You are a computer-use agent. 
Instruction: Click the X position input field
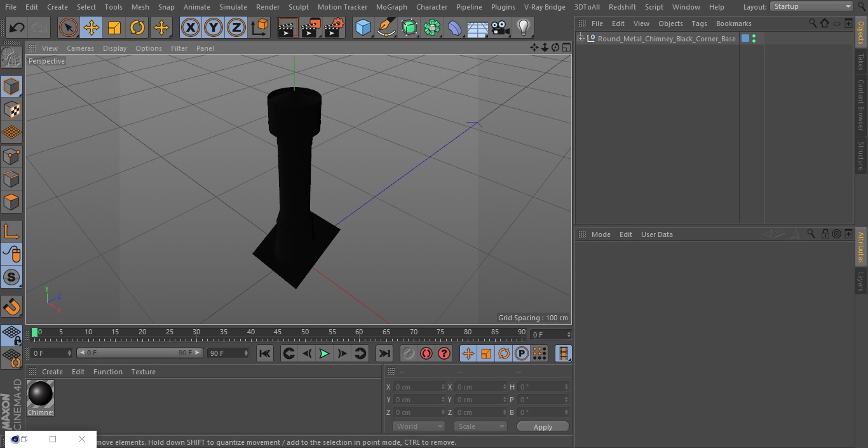[x=419, y=387]
